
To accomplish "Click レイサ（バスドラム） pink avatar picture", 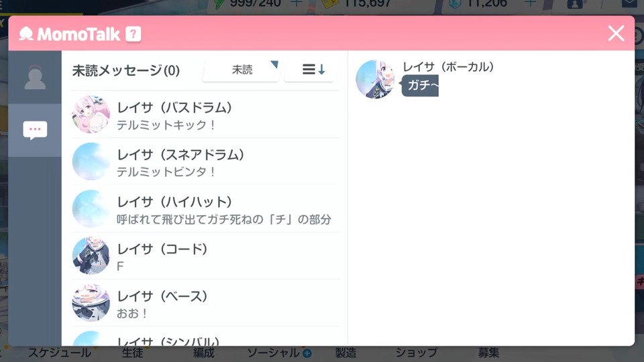I will [91, 115].
